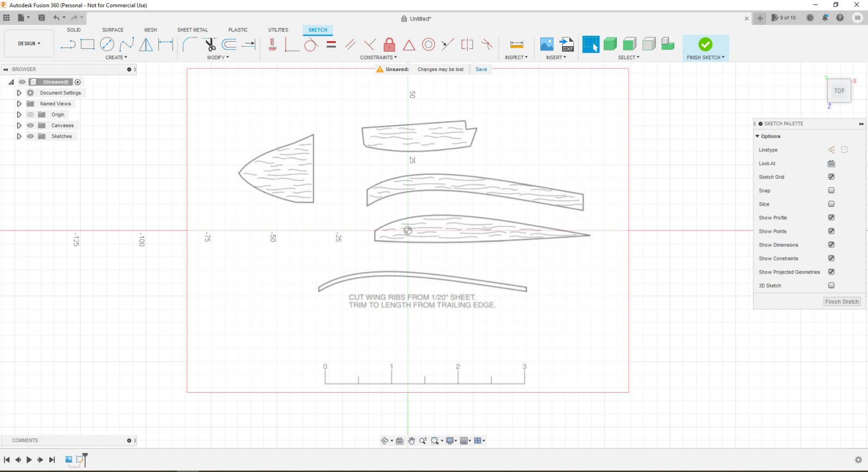
Task: Uncheck Show Points
Action: pyautogui.click(x=831, y=231)
